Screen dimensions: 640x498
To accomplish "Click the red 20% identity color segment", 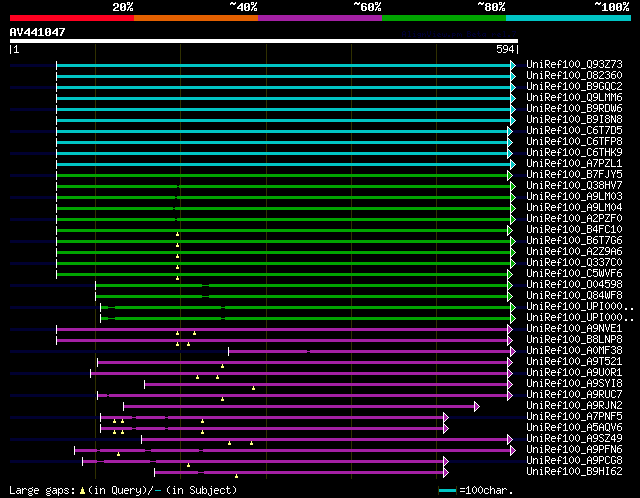I will point(72,18).
